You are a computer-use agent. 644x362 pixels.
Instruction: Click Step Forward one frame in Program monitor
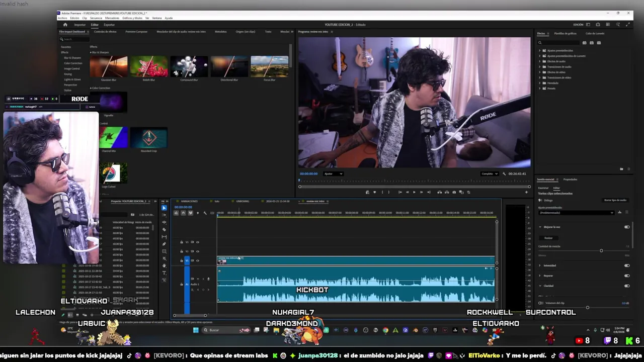click(x=421, y=192)
